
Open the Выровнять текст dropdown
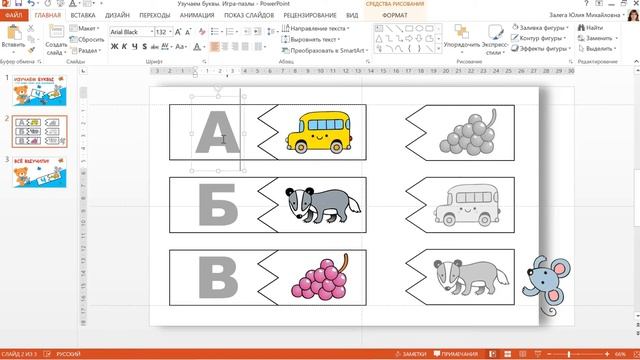pos(311,40)
